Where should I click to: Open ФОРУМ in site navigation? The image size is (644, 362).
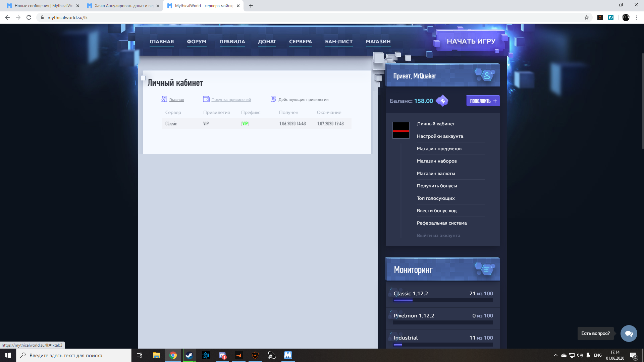197,42
